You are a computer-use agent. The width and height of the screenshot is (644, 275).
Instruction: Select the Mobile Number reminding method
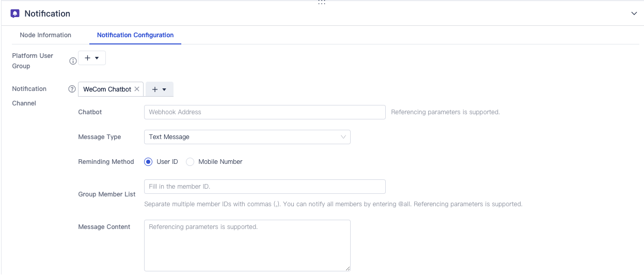click(x=190, y=162)
